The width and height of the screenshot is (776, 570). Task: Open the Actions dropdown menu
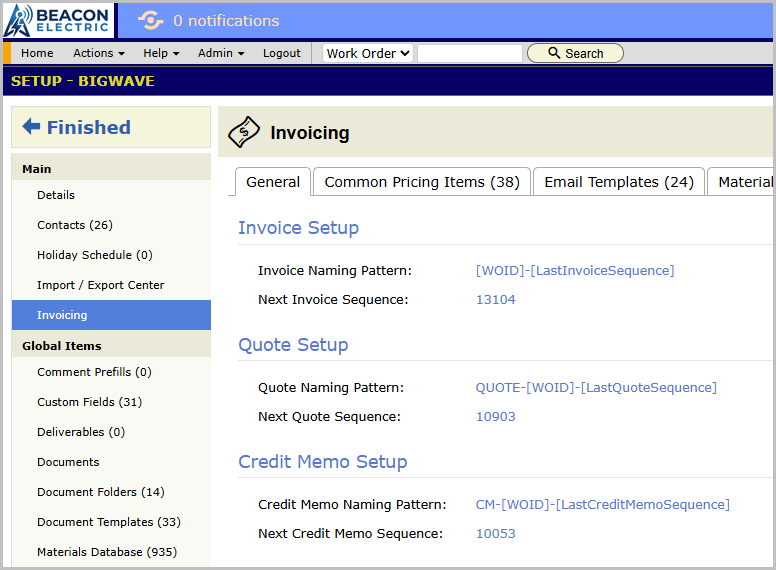pyautogui.click(x=98, y=53)
